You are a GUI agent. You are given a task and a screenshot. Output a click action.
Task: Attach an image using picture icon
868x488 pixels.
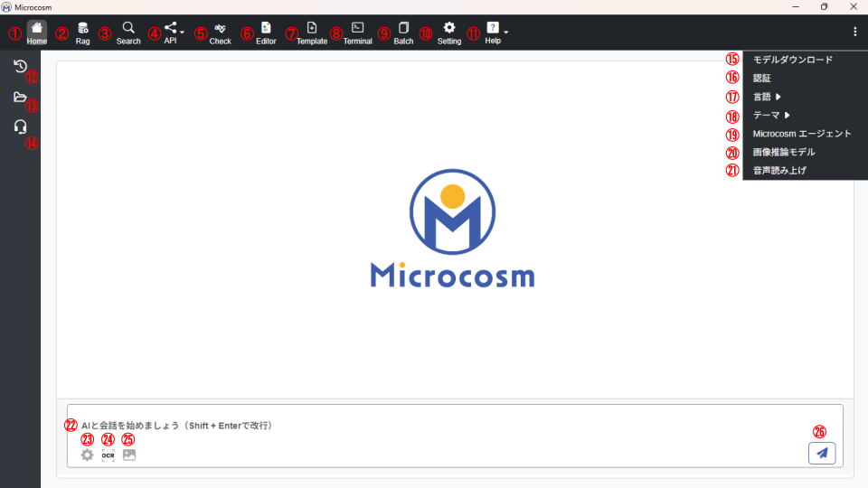[x=129, y=455]
